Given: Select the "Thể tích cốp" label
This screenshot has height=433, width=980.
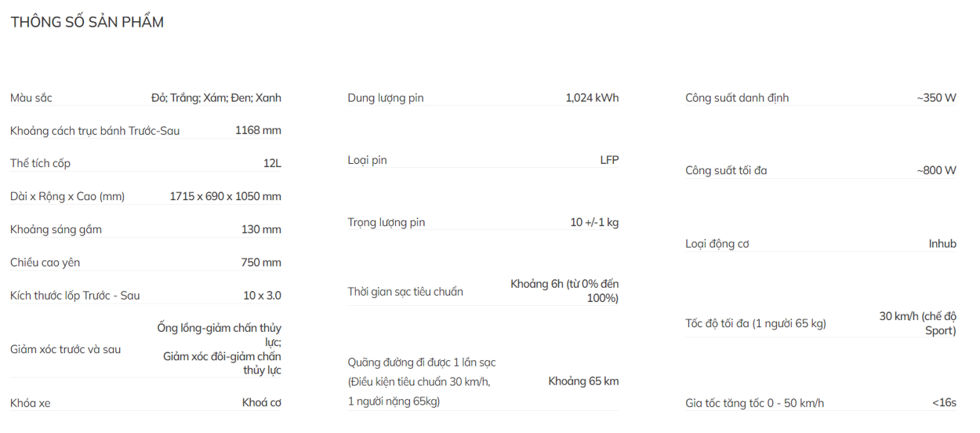Looking at the screenshot, I should coord(40,163).
